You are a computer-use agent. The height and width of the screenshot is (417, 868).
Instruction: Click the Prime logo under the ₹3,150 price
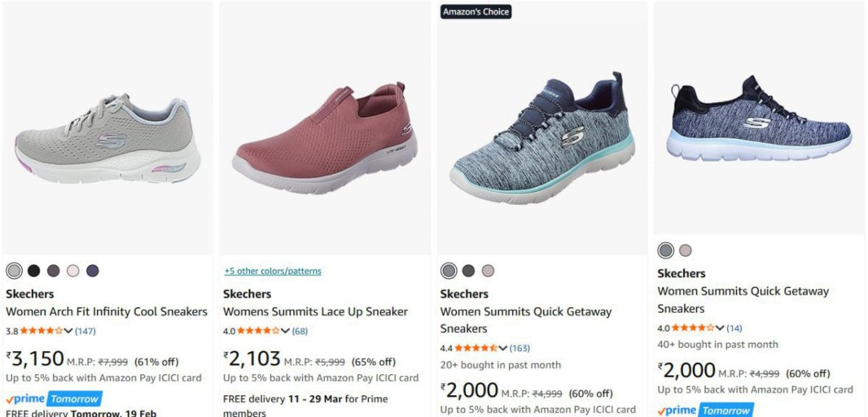(x=26, y=399)
